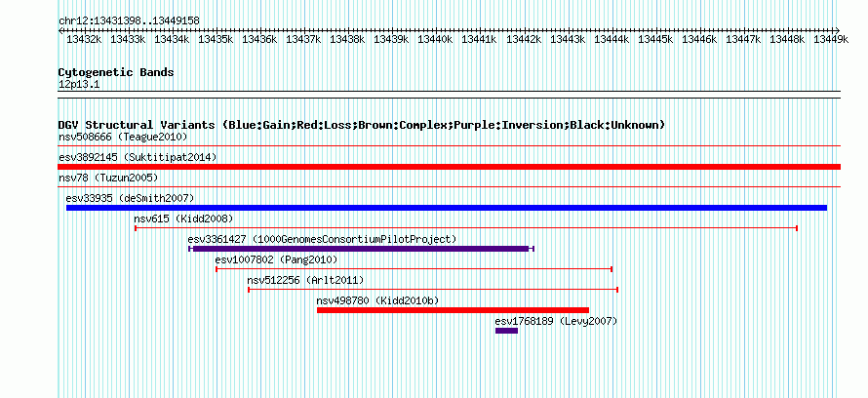Click the 13438k ruler tick label
This screenshot has width=868, height=398.
[x=347, y=39]
